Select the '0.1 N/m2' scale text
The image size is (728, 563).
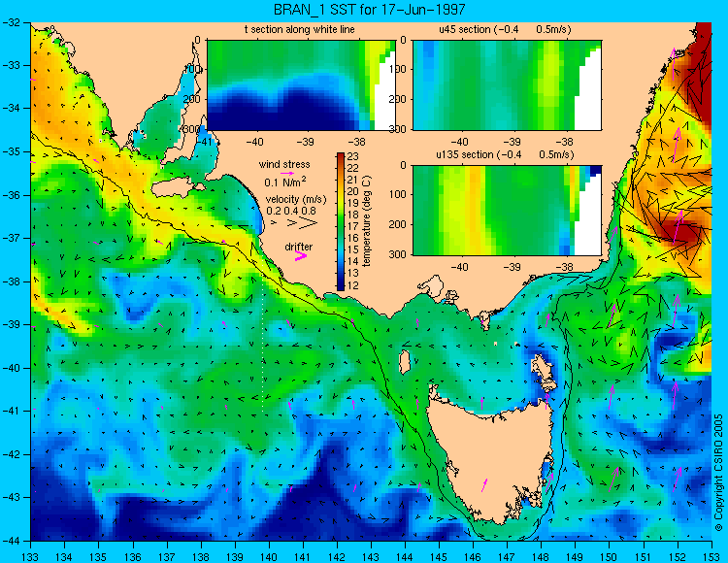pyautogui.click(x=285, y=182)
